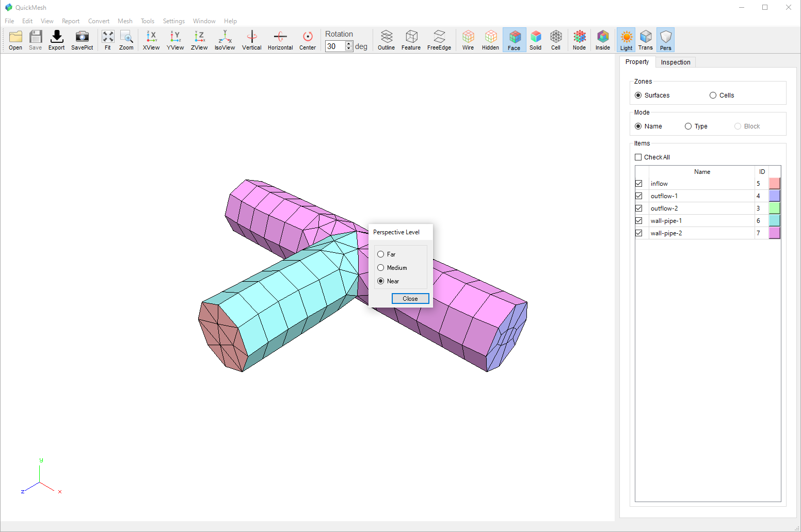801x532 pixels.
Task: Switch to the Inspection tab
Action: (676, 62)
